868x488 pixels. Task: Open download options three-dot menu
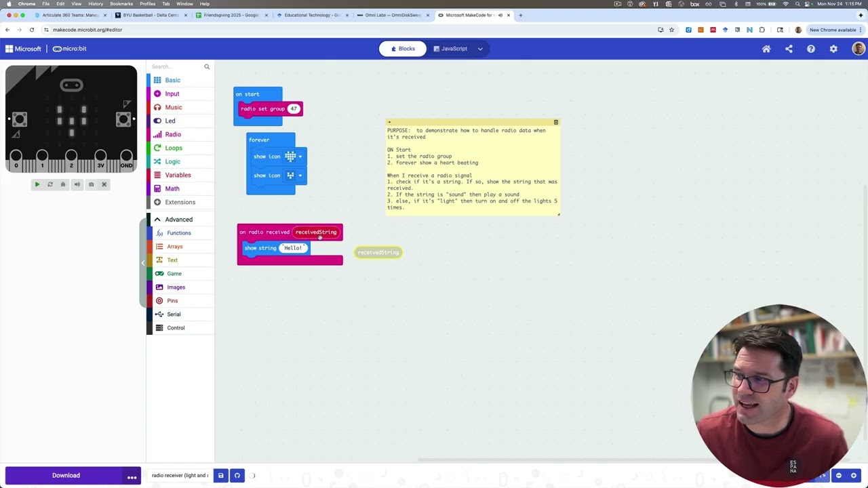click(132, 475)
